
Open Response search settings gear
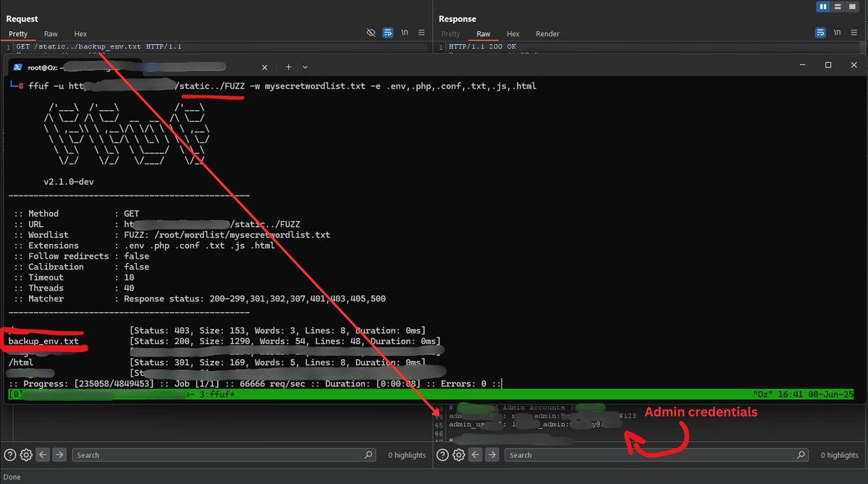[x=459, y=454]
